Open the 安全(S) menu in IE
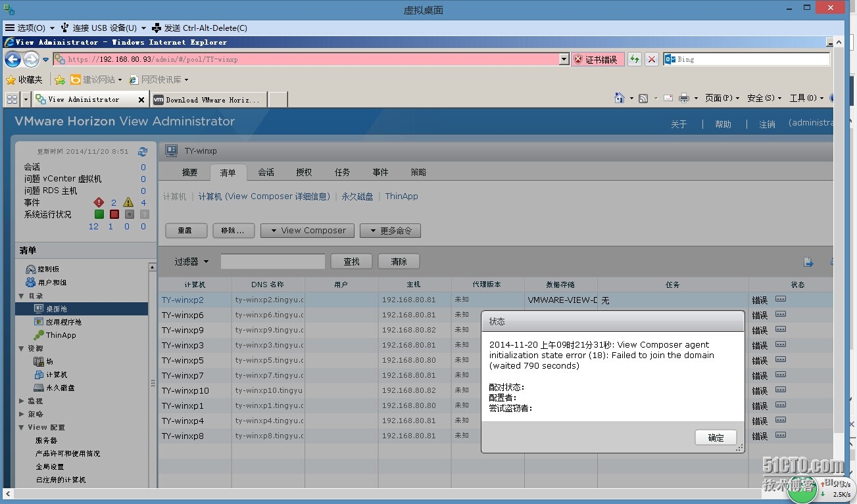 tap(764, 98)
